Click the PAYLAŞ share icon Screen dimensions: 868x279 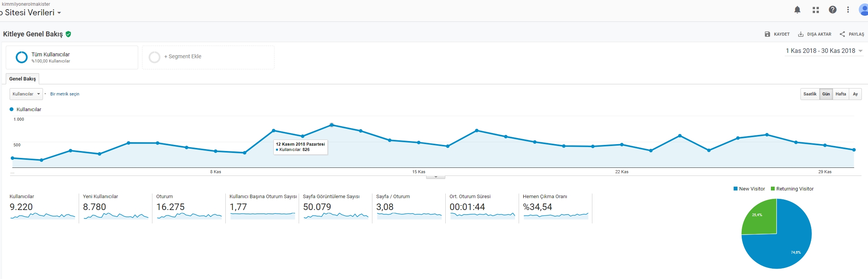click(x=842, y=34)
